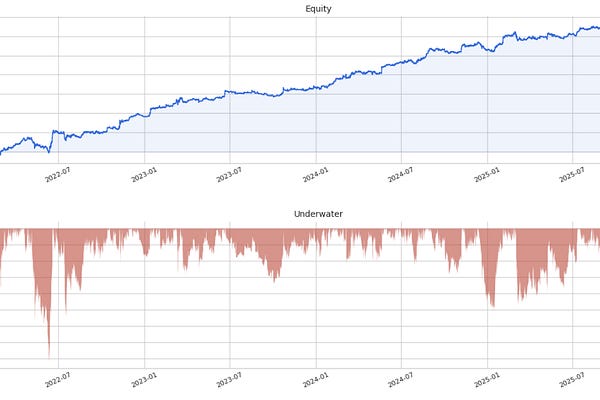Select the 2025-01 label under Equity chart
Image resolution: width=600 pixels, height=400 pixels.
pyautogui.click(x=487, y=175)
